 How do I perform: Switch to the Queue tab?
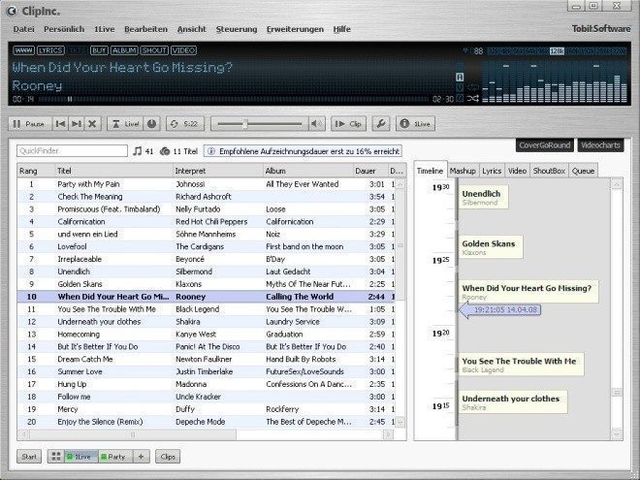(583, 171)
